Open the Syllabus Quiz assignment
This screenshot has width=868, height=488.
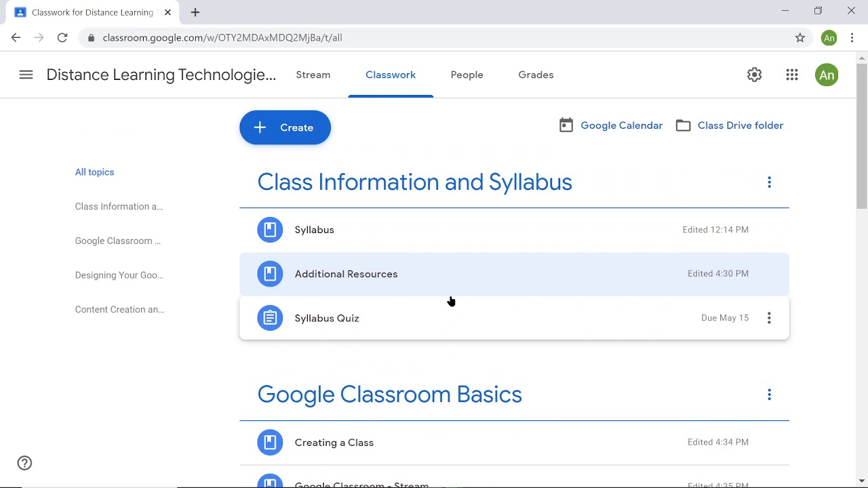[x=514, y=318]
